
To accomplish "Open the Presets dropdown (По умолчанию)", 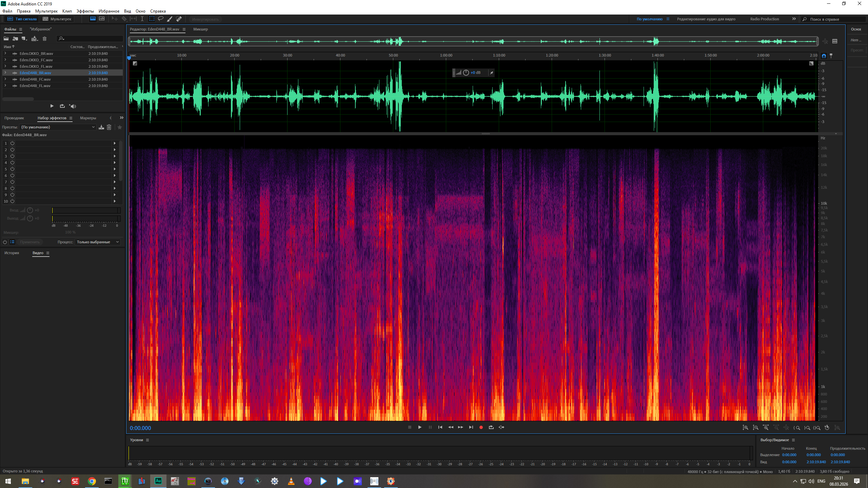I will coord(58,127).
